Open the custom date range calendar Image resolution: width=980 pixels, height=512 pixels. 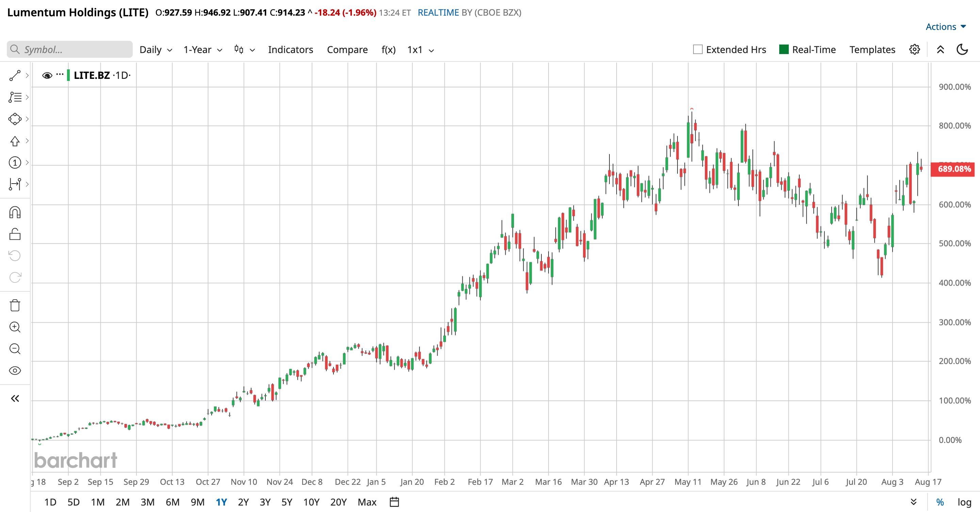click(394, 502)
